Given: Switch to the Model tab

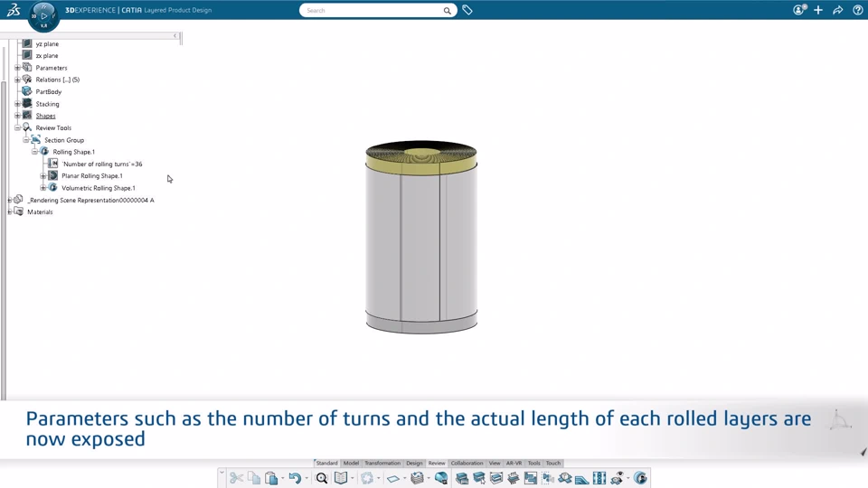Looking at the screenshot, I should [351, 463].
